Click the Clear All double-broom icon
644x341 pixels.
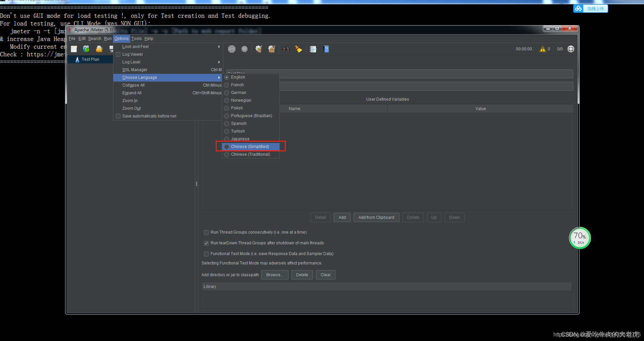[272, 49]
